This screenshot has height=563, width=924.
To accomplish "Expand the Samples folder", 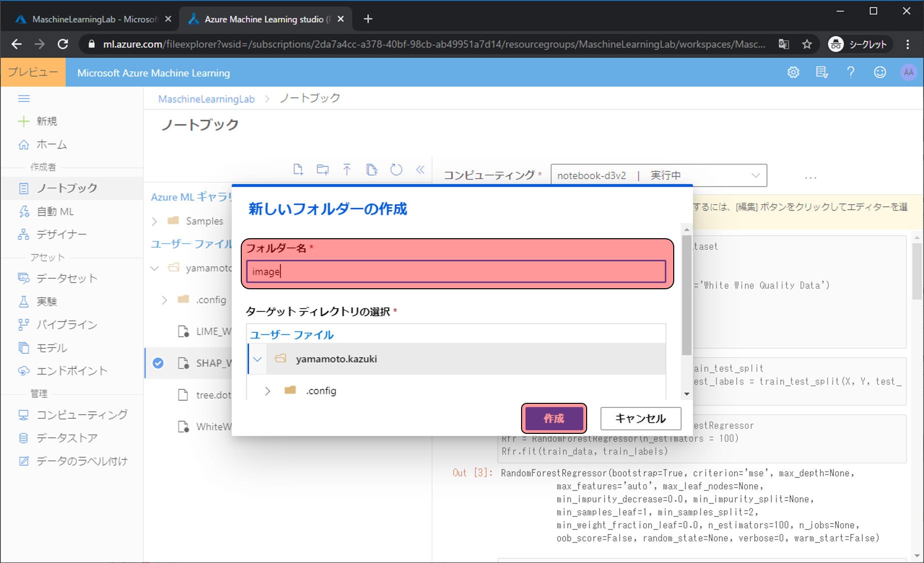I will click(155, 221).
